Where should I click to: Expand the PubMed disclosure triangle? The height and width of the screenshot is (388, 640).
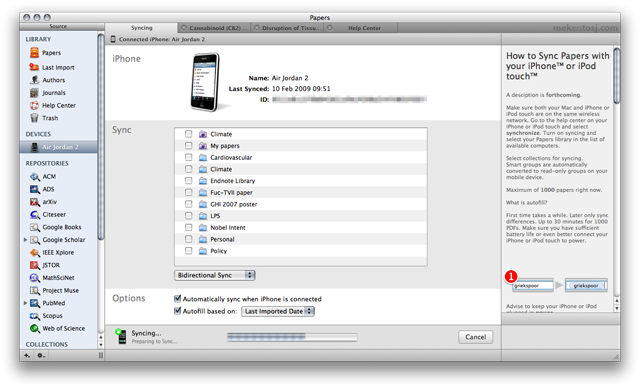click(25, 303)
